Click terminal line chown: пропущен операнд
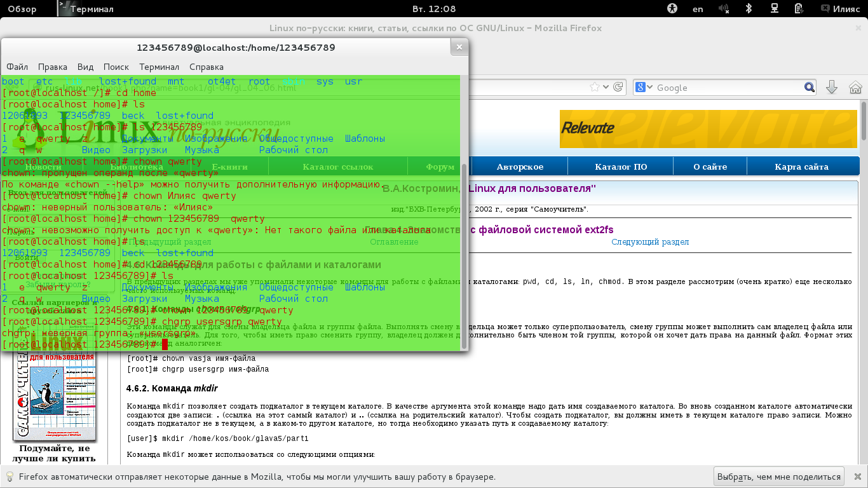Viewport: 868px width, 488px height. [111, 173]
